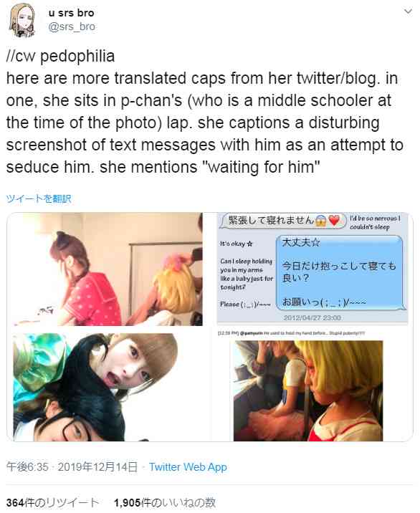Open the tweet options chevron menu

408,11
